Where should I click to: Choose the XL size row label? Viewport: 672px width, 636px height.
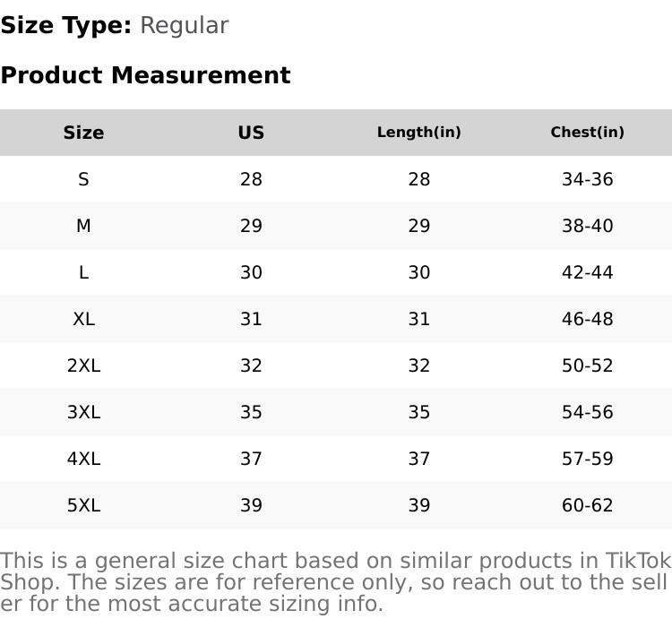point(83,319)
